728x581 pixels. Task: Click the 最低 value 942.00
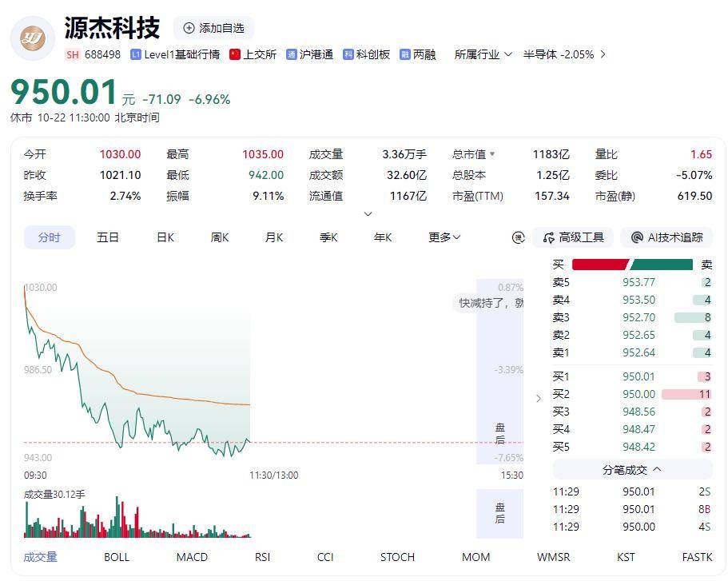[x=266, y=175]
